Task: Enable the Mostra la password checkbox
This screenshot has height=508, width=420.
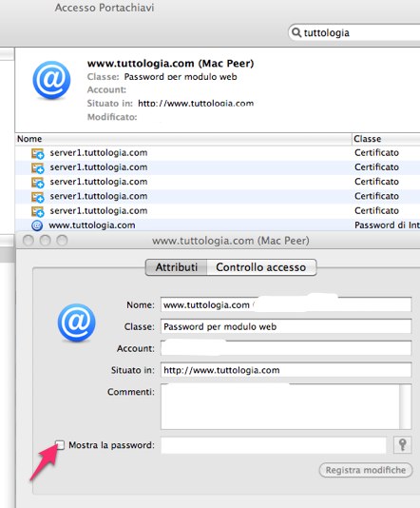Action: (x=60, y=445)
